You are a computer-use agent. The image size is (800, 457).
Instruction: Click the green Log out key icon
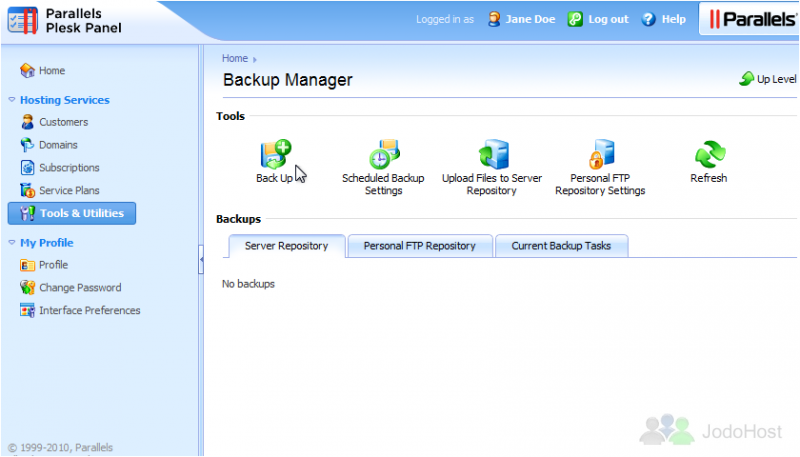575,19
